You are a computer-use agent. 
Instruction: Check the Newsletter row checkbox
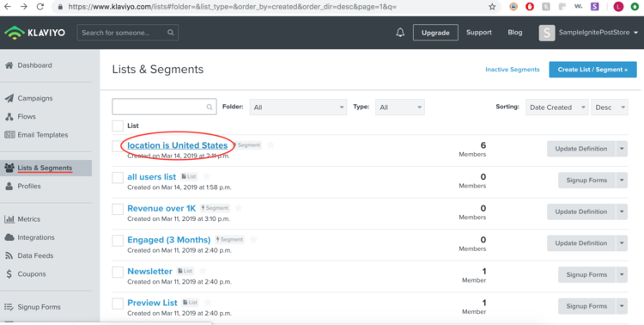click(118, 272)
